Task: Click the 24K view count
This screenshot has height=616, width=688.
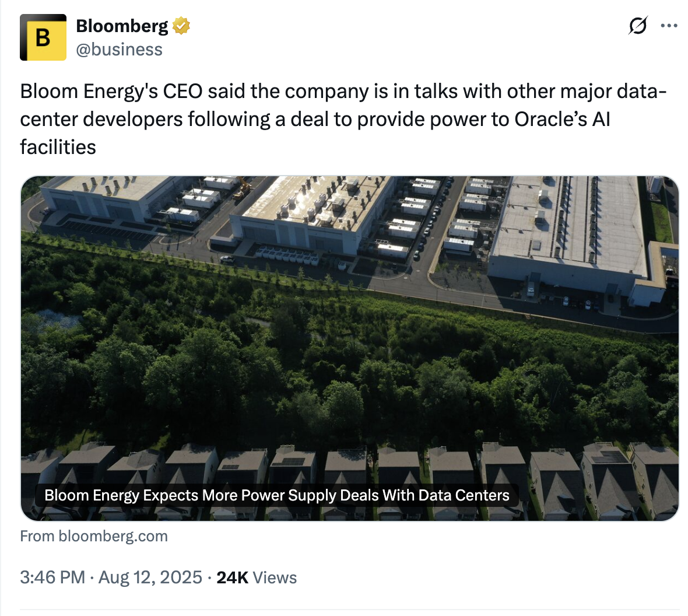Action: [x=232, y=577]
